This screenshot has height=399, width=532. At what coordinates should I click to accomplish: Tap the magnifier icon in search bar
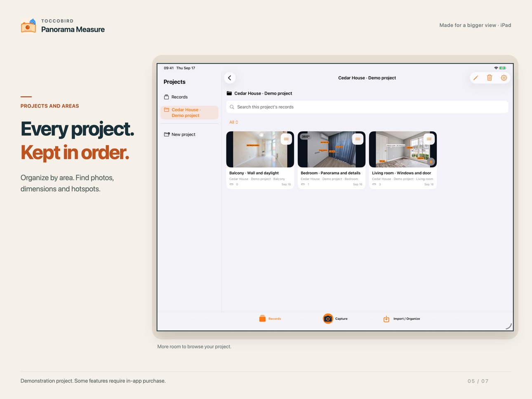coord(232,107)
